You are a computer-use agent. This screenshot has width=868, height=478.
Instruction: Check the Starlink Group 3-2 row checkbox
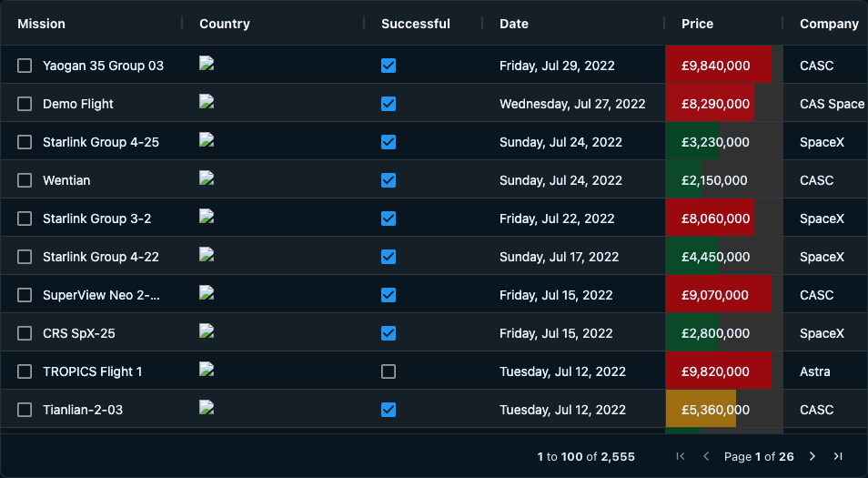(25, 219)
